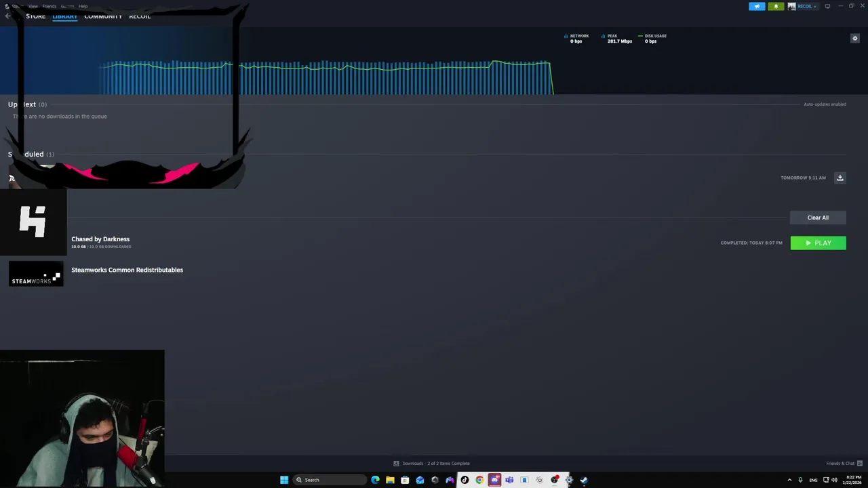
Task: Click the Steamworks thumbnail image
Action: [x=36, y=274]
